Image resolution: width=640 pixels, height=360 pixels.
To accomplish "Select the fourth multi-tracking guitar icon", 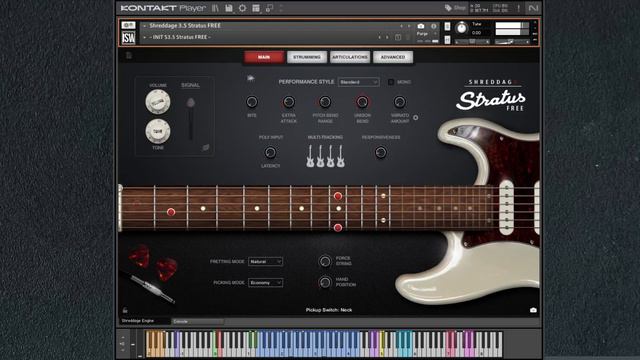I will tap(341, 156).
